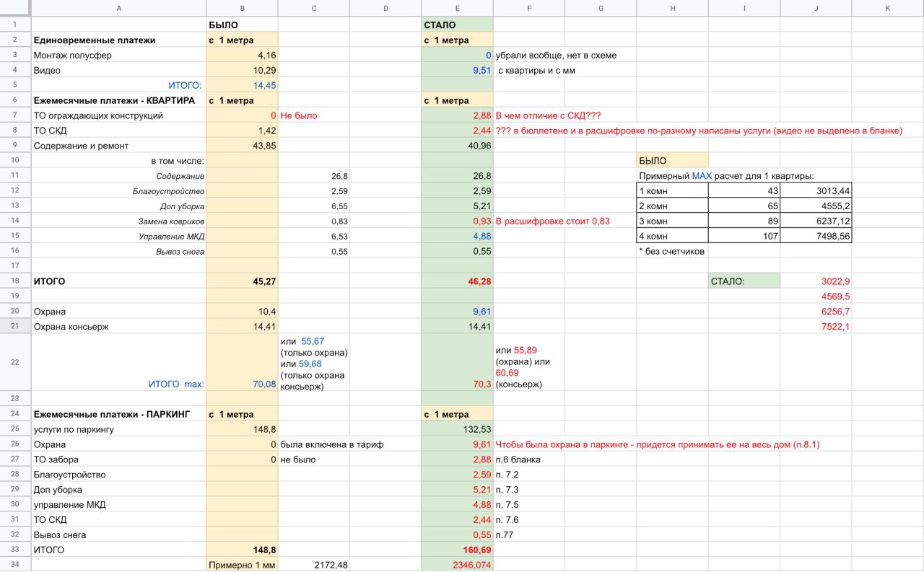
Task: Click the value 10,4
Action: (242, 312)
